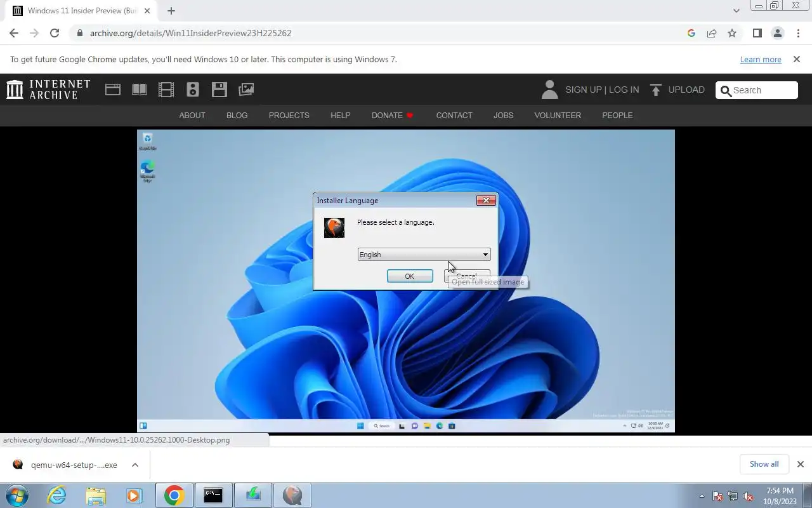Toggle Chrome side panel

pos(757,33)
